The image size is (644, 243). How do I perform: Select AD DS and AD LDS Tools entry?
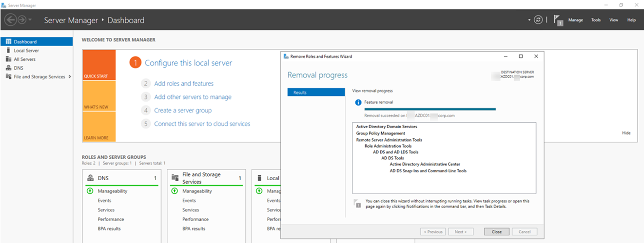click(396, 152)
